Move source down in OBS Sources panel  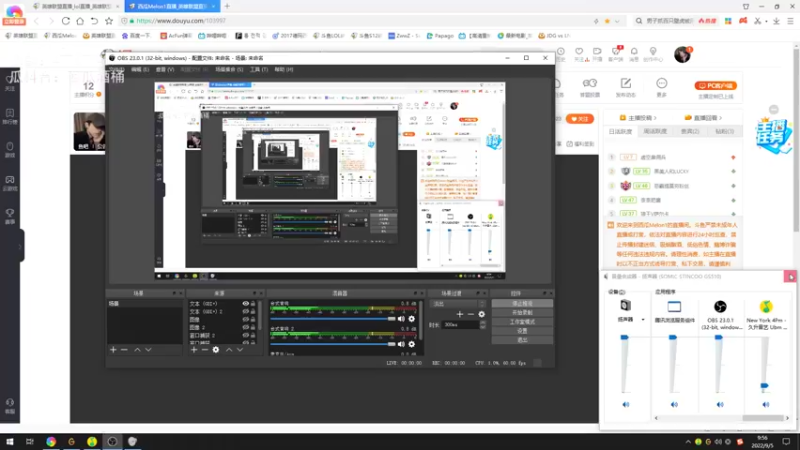(240, 350)
